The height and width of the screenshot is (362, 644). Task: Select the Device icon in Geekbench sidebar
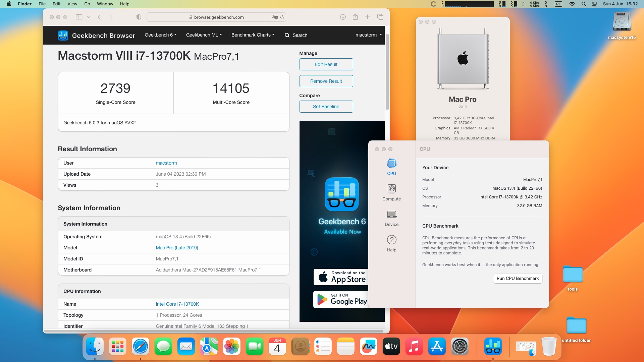point(391,218)
